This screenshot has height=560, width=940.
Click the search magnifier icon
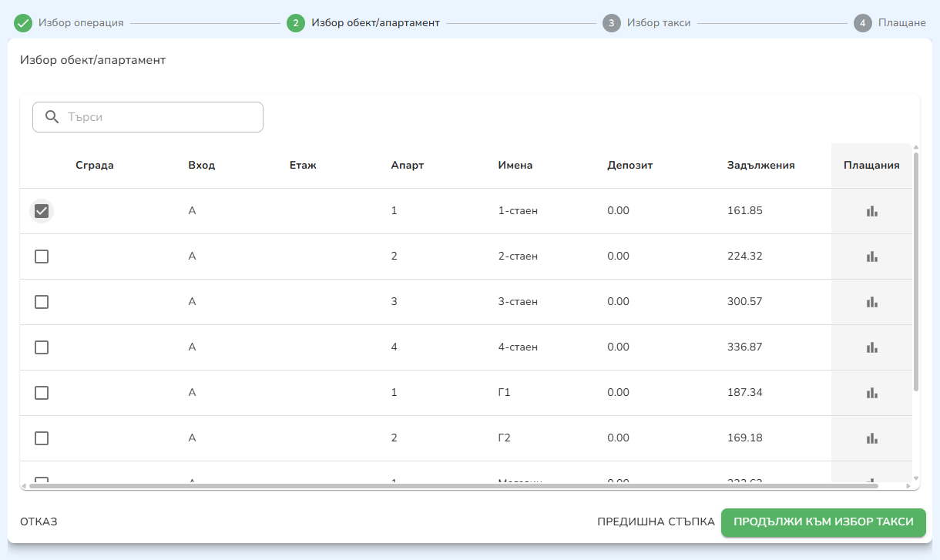click(x=52, y=117)
